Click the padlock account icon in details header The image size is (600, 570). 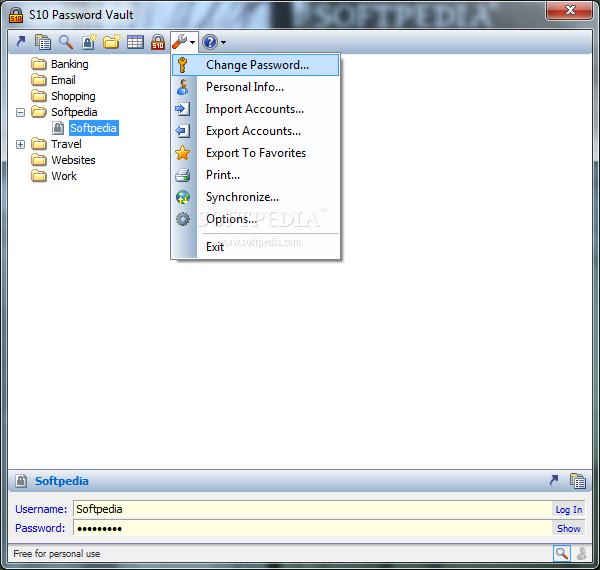(x=21, y=481)
